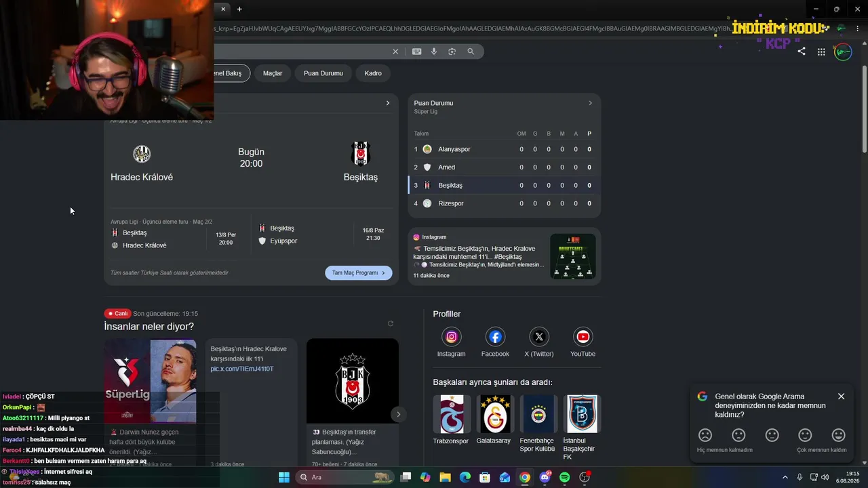This screenshot has width=868, height=488.
Task: Open Discord from the taskbar
Action: (545, 477)
